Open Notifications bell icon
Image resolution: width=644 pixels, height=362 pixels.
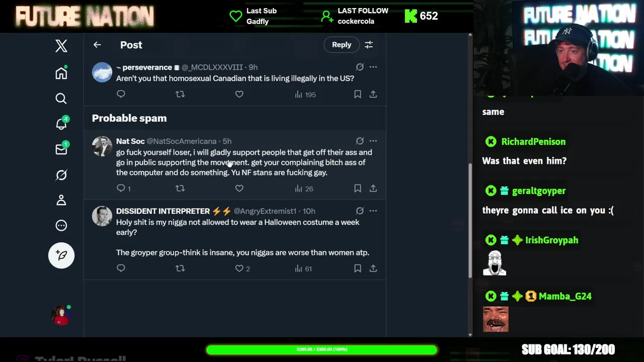(x=61, y=124)
